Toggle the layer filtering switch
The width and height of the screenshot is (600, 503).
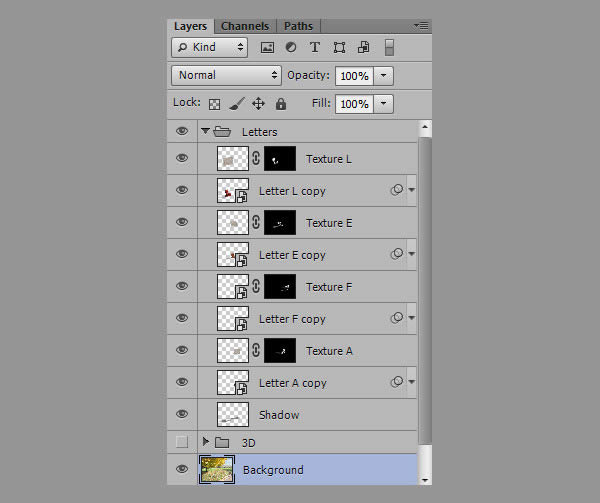click(390, 47)
